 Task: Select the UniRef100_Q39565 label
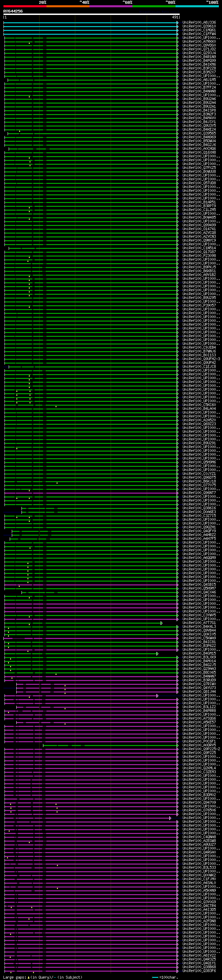pyautogui.click(x=199, y=133)
